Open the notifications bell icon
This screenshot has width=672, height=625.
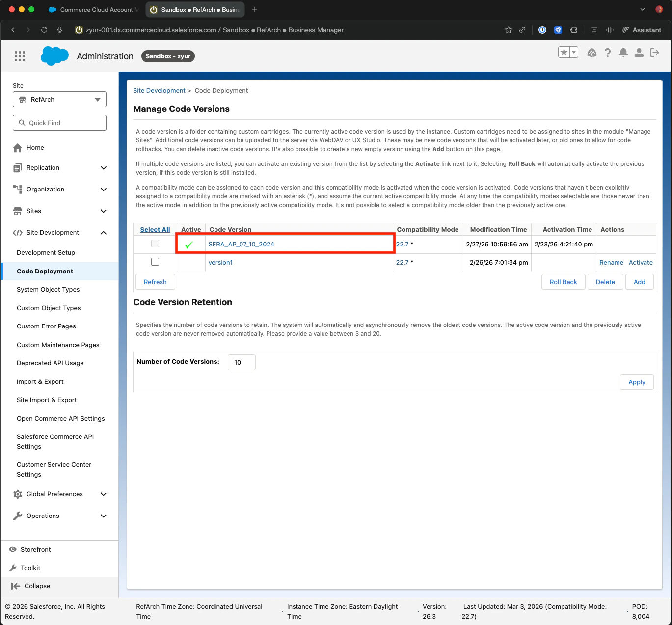[623, 53]
